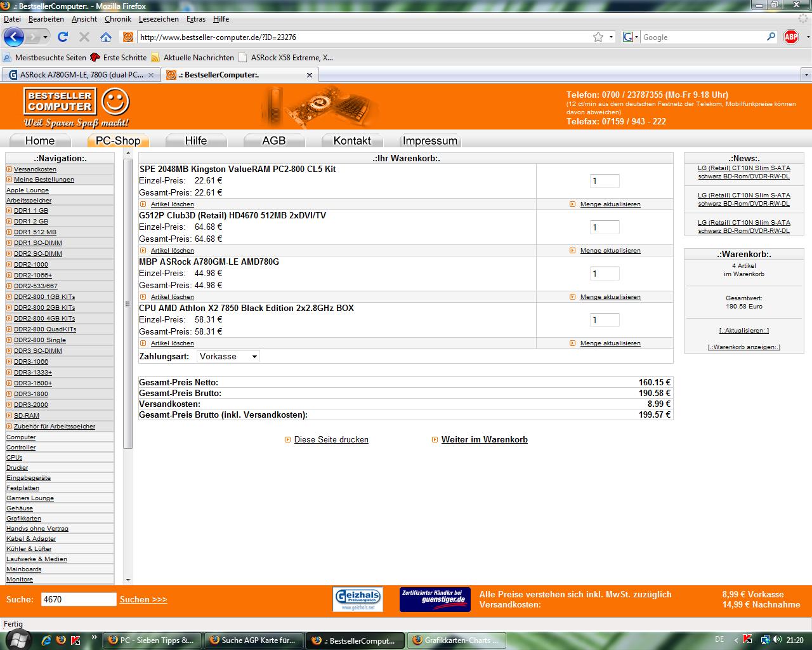Update quantity for Athlon X2 7850

coord(610,343)
